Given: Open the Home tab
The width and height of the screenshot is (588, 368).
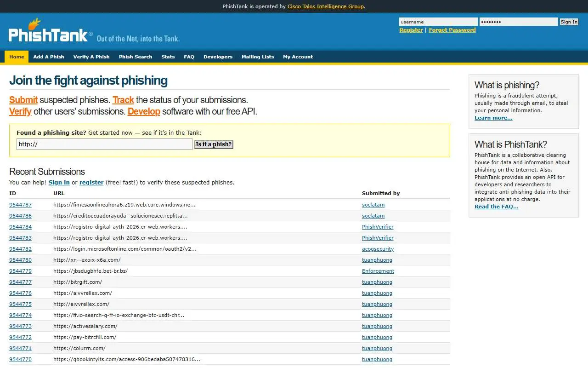Looking at the screenshot, I should (17, 57).
